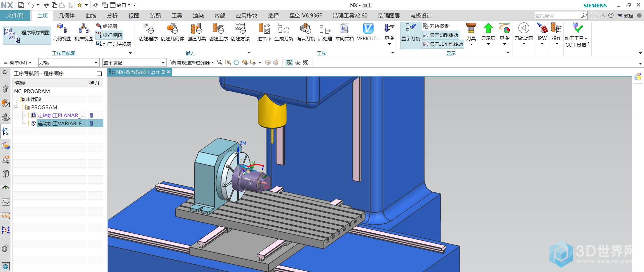Maximize the 工序导航器 panel
The image size is (644, 272).
tap(99, 74)
